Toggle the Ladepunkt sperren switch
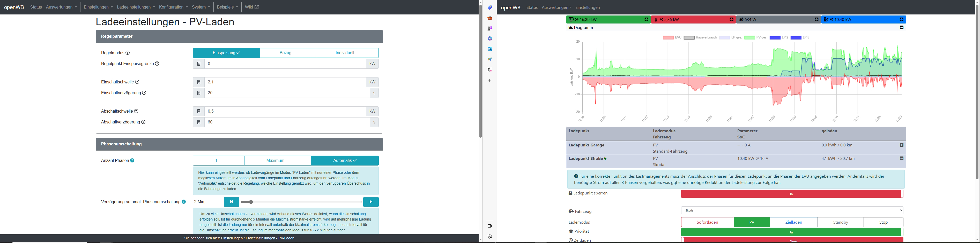 [792, 194]
